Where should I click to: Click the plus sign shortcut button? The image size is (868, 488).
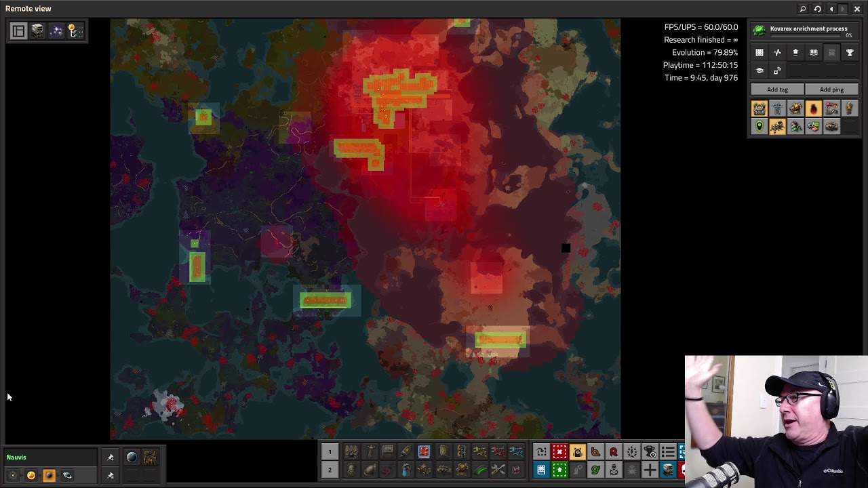tap(650, 470)
